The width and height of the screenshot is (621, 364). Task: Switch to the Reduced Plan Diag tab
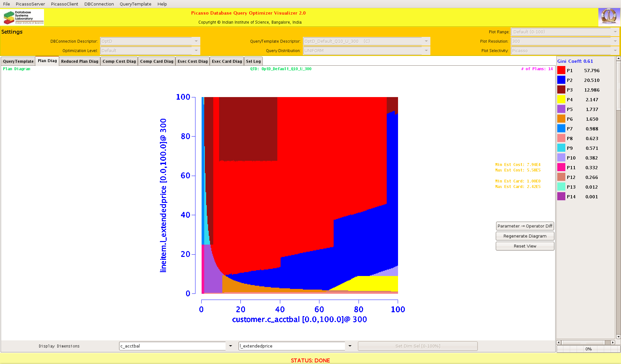80,61
